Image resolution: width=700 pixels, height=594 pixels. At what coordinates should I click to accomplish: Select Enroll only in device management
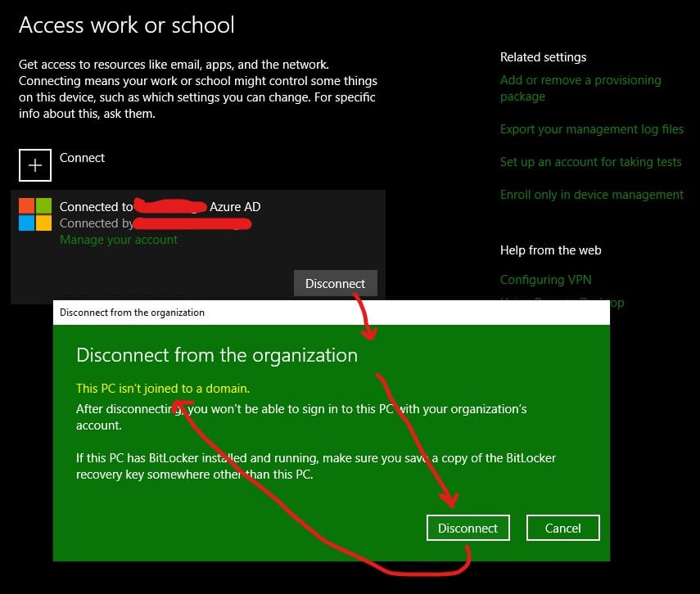(x=591, y=195)
